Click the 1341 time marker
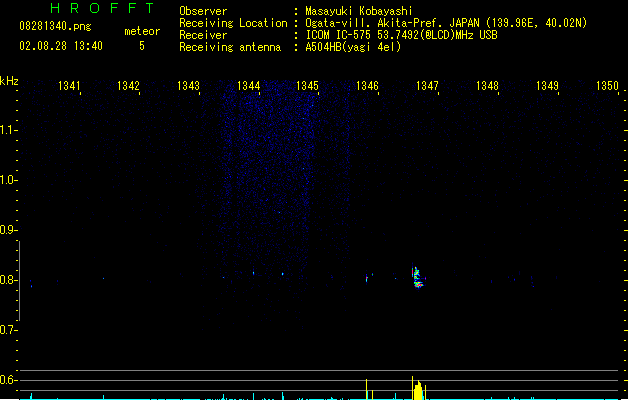This screenshot has height=400, width=629. (69, 86)
